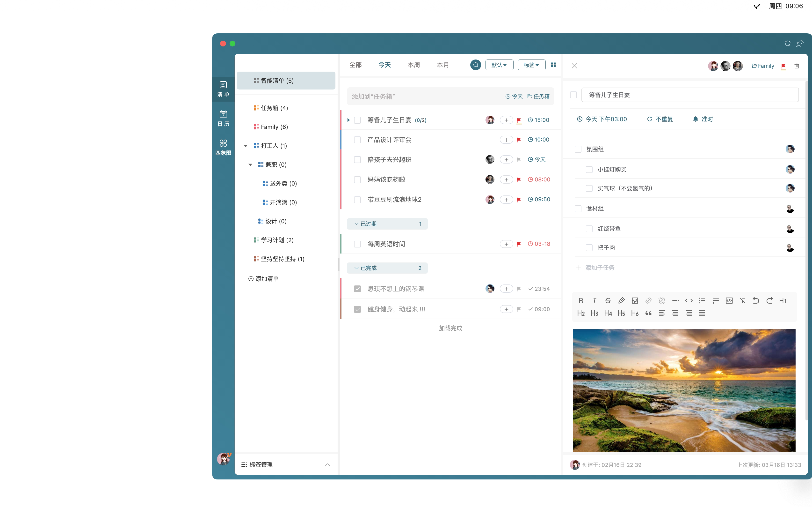Collapse the 打工人 list tree
This screenshot has height=508, width=812.
coord(246,146)
